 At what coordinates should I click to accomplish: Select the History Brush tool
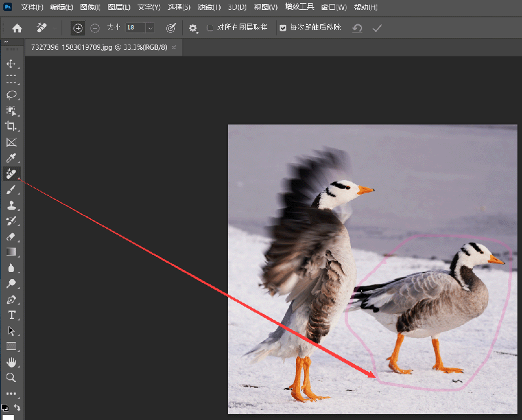coord(11,221)
